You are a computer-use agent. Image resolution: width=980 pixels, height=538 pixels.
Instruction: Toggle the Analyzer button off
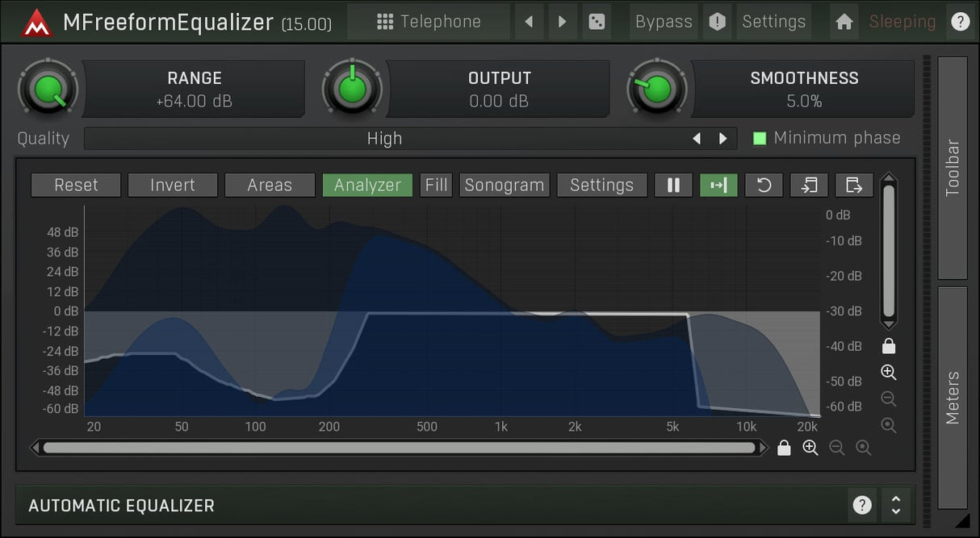[367, 186]
